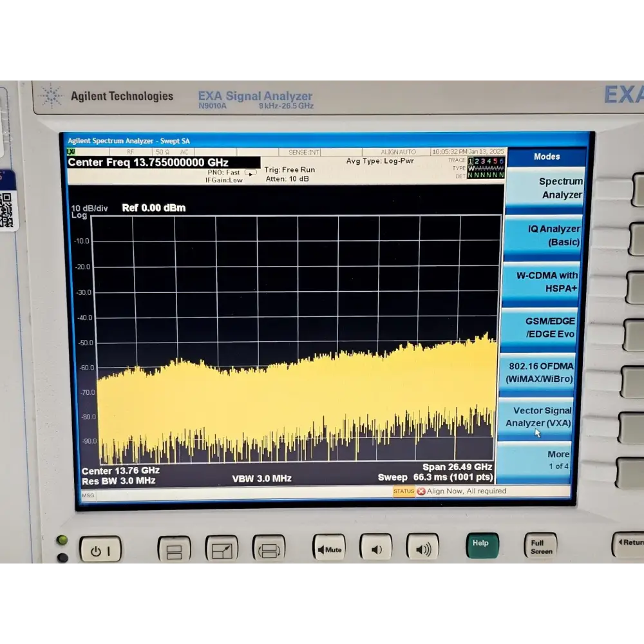Push the hardware softkey beside More

point(630,473)
